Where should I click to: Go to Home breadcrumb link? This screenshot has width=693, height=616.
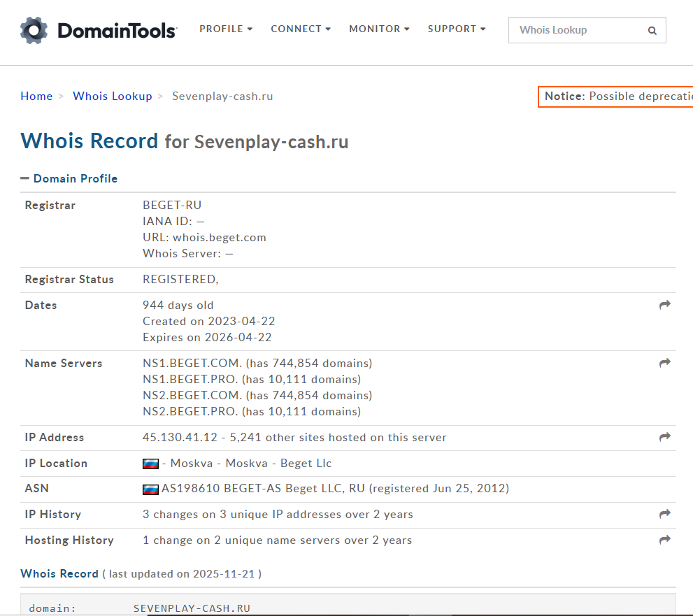coord(36,96)
